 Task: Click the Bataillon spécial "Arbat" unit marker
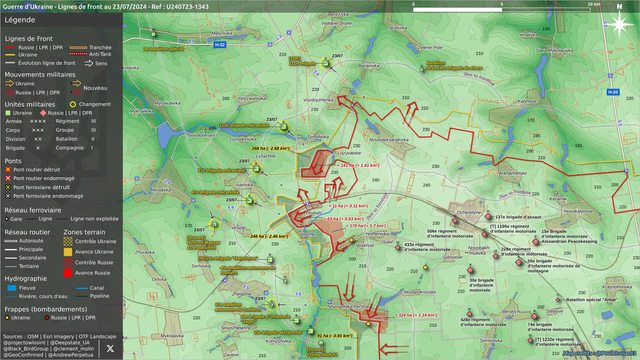558,300
